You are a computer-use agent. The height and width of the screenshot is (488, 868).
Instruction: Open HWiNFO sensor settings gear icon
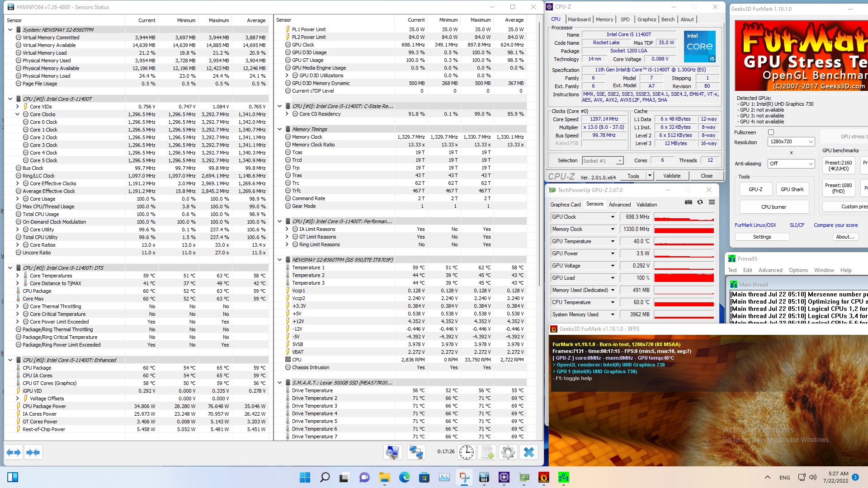tap(508, 452)
